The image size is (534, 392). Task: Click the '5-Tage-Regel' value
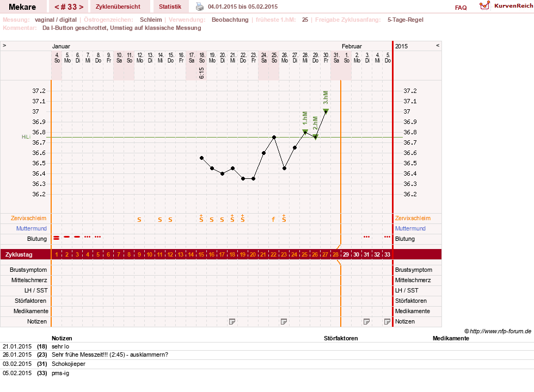pos(406,20)
